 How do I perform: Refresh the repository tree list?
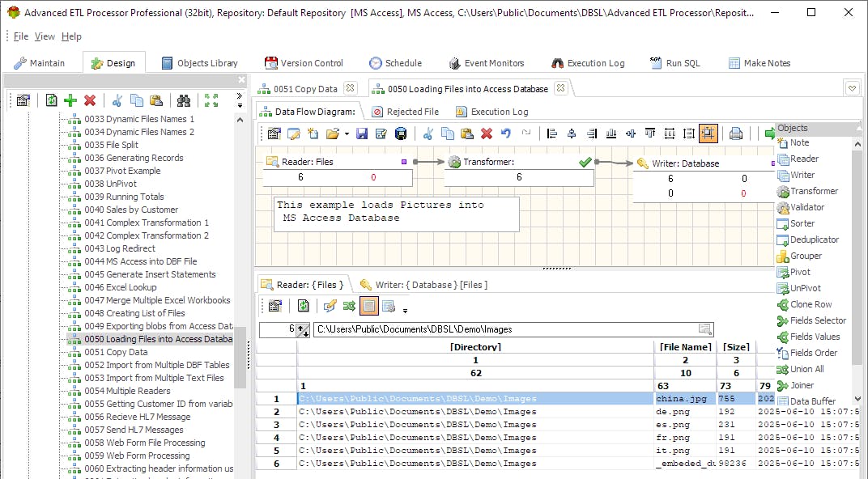click(51, 100)
